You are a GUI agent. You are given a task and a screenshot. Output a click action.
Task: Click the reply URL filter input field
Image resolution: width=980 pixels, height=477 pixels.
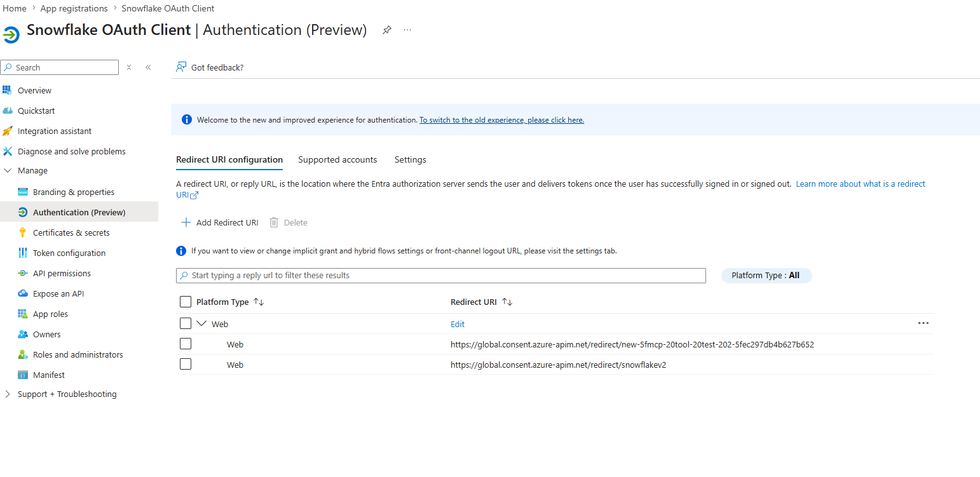click(x=441, y=276)
